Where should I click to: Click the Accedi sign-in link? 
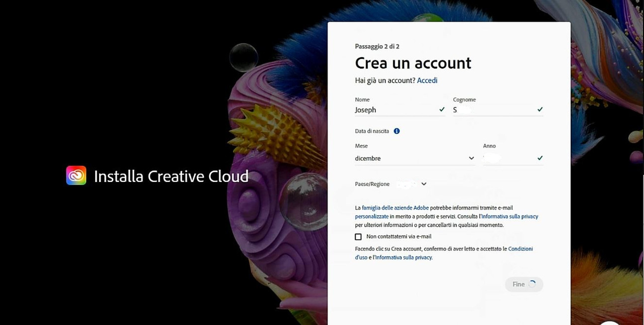427,81
